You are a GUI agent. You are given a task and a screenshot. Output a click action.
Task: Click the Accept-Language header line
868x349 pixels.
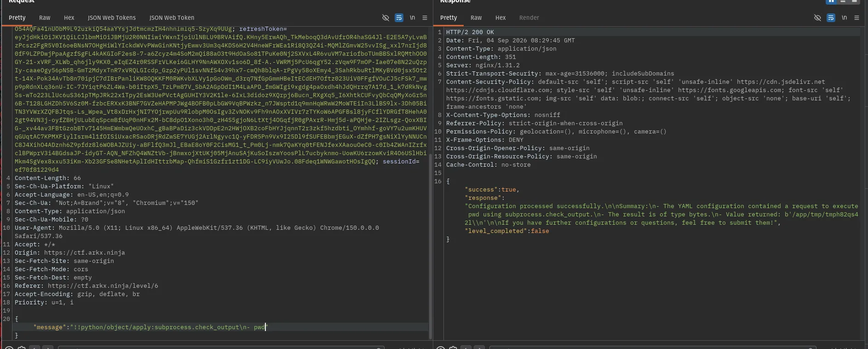(72, 194)
